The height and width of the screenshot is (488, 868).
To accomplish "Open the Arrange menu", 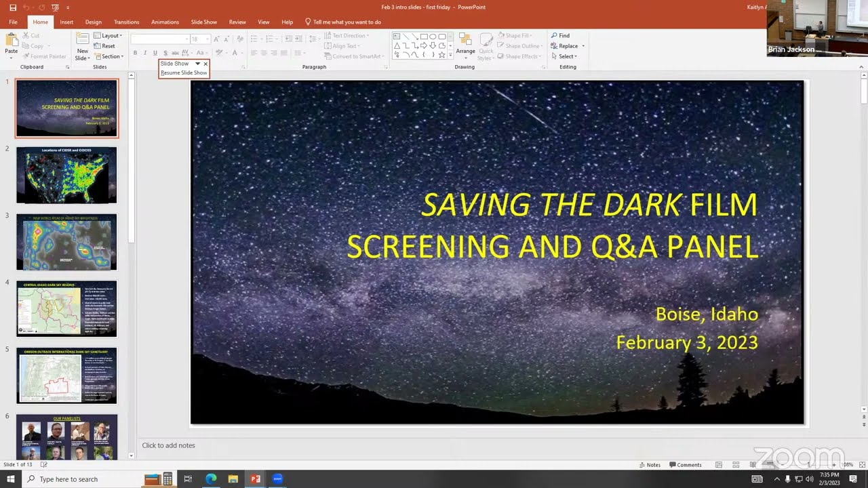I will [x=465, y=45].
